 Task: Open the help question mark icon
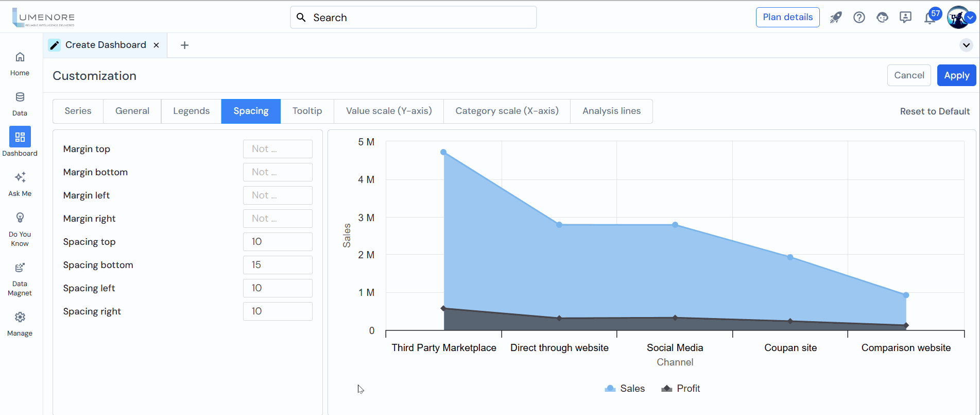(x=859, y=18)
